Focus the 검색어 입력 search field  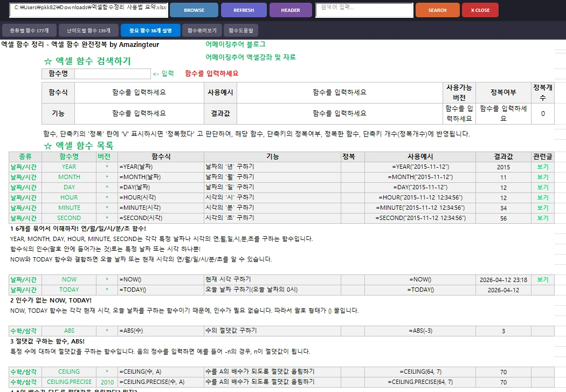pos(364,10)
